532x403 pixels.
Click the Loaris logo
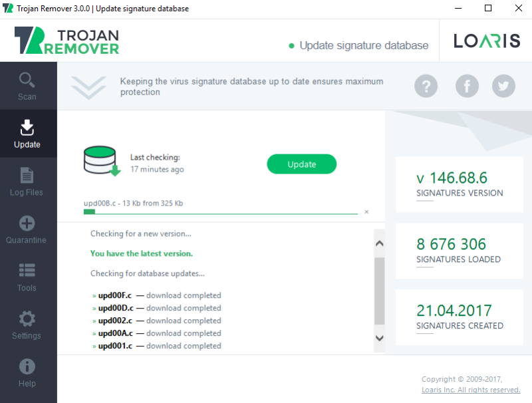click(x=487, y=41)
